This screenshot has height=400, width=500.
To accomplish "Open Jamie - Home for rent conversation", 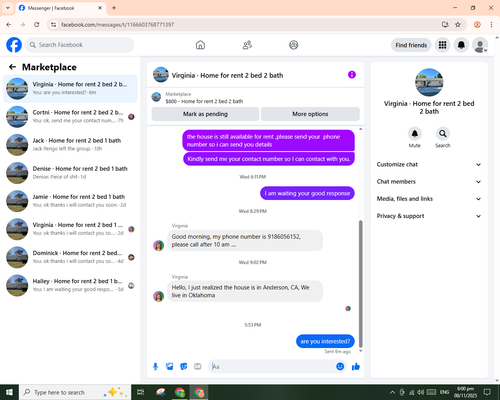I will pos(70,201).
